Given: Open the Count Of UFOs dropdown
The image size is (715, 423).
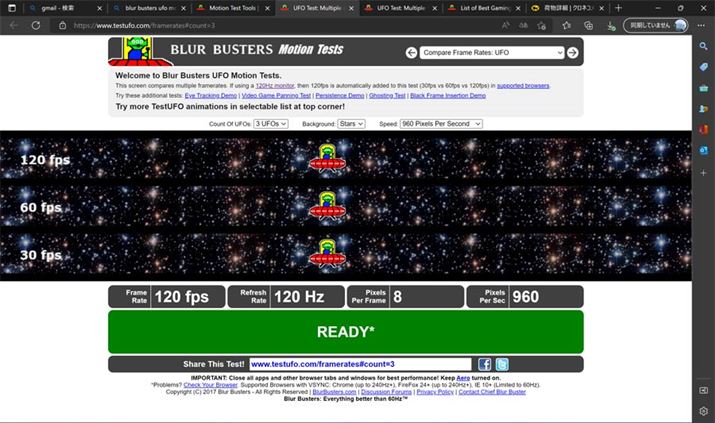Looking at the screenshot, I should point(271,124).
